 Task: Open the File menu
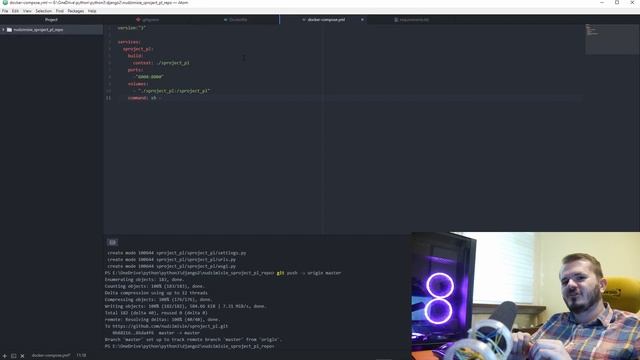(5, 11)
